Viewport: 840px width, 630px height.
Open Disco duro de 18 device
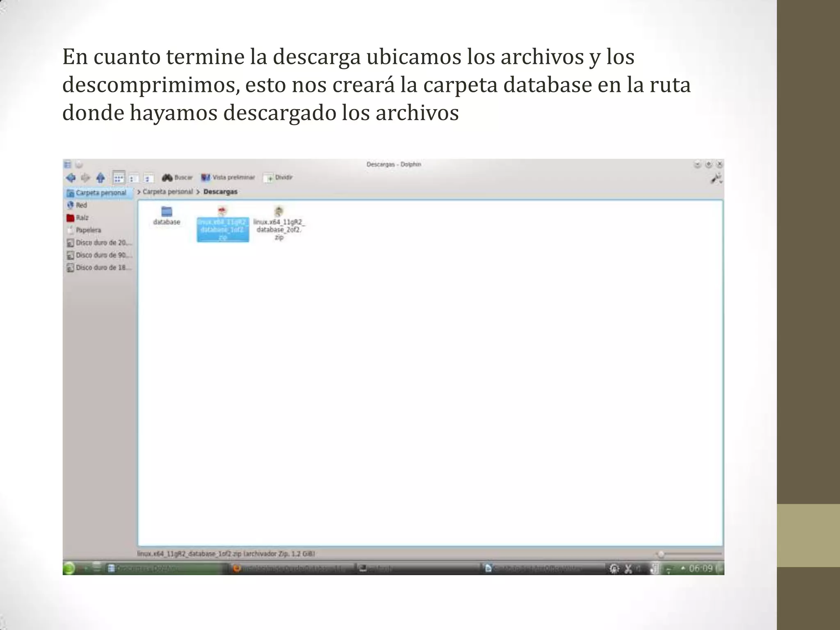point(99,267)
